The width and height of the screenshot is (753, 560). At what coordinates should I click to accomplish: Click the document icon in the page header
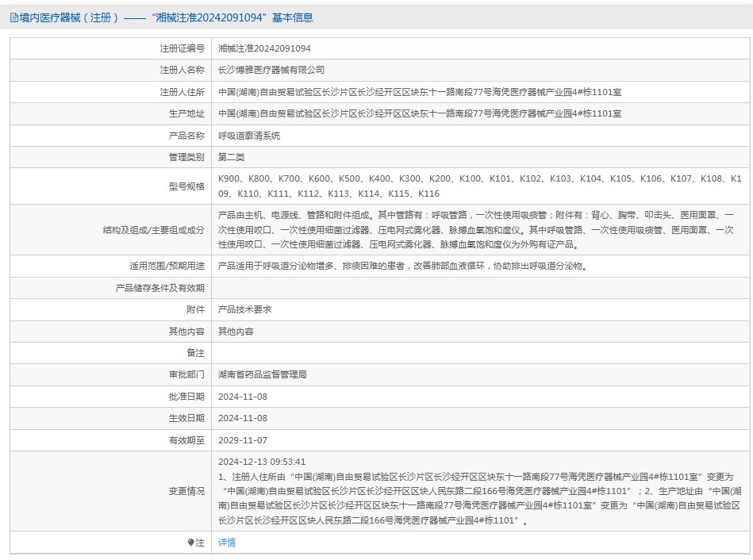tap(14, 17)
